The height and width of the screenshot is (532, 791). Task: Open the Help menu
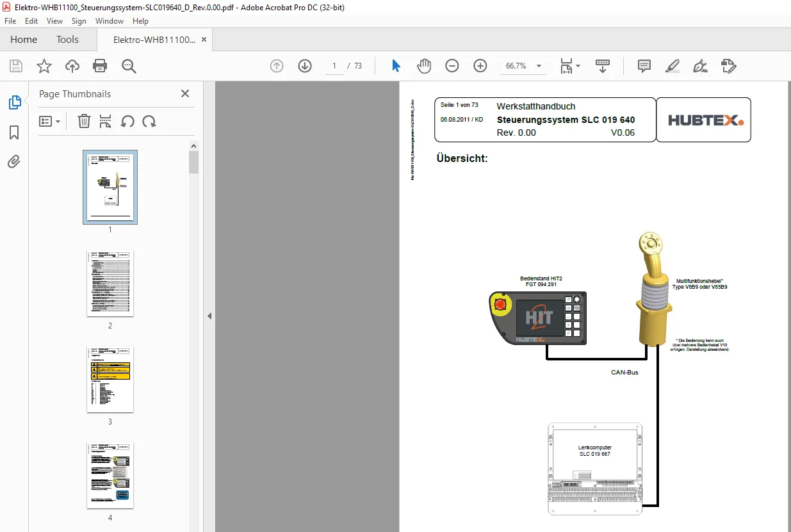tap(140, 21)
